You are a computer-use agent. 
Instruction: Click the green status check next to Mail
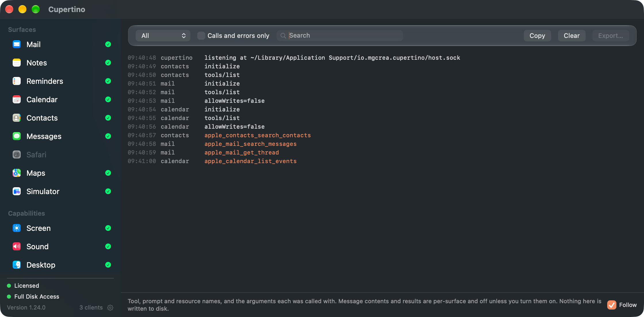[108, 44]
